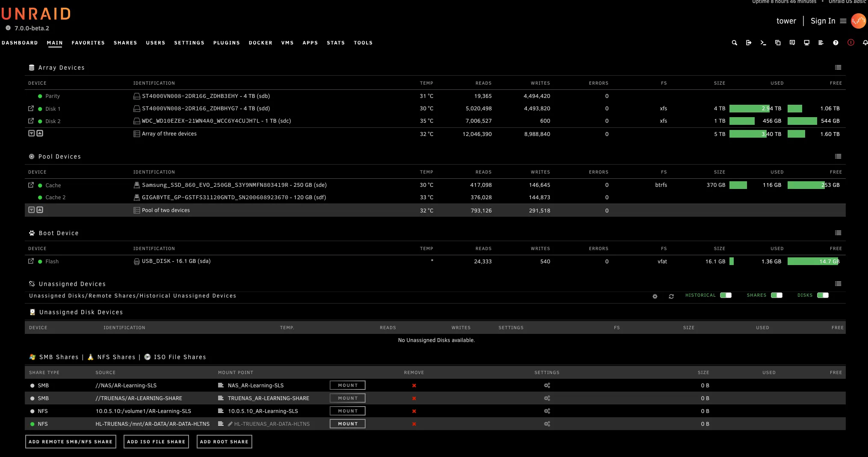Viewport: 868px width, 457px height.
Task: Collapse the Array Devices section list icon
Action: tap(838, 68)
